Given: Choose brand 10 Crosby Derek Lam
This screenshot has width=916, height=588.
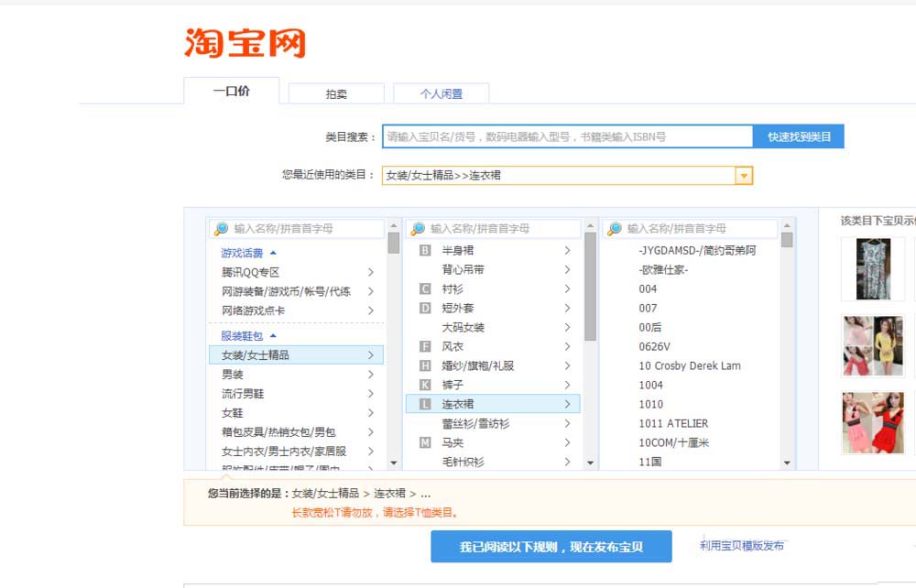Looking at the screenshot, I should (690, 366).
